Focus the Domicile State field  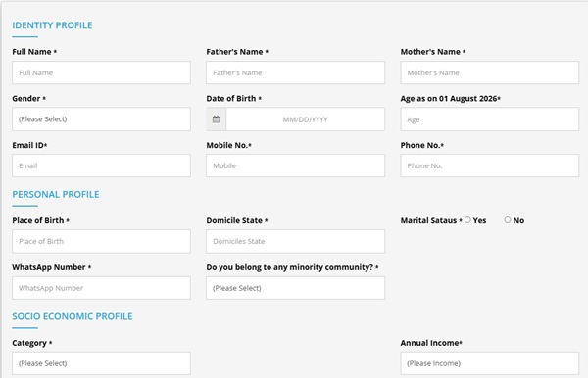[x=296, y=241]
